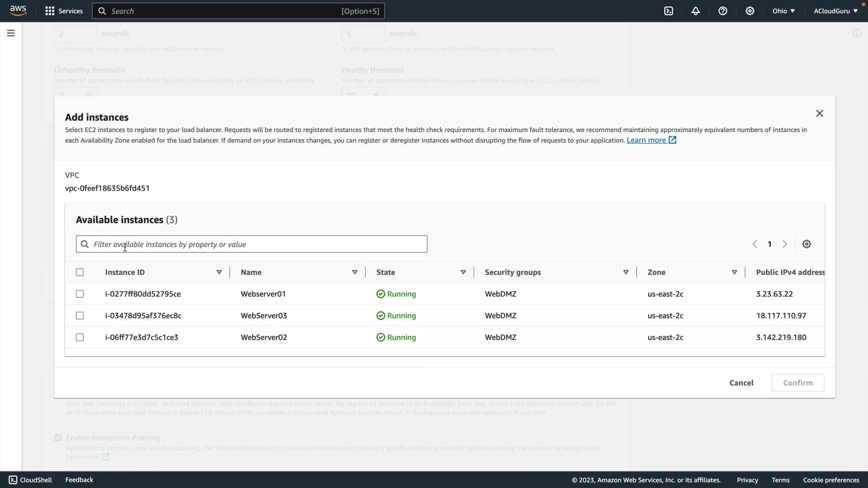
Task: Expand the left hamburger navigation menu
Action: 11,33
